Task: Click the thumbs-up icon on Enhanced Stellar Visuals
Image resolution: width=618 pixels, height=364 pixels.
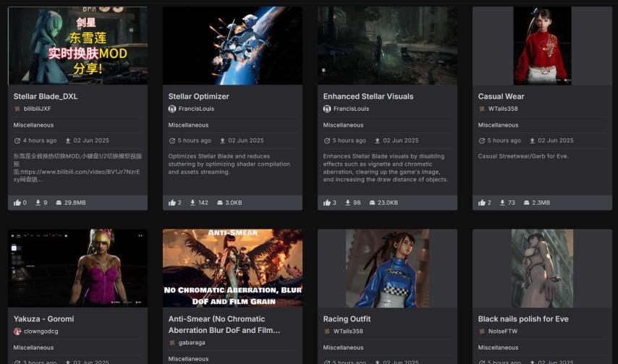Action: pyautogui.click(x=327, y=203)
